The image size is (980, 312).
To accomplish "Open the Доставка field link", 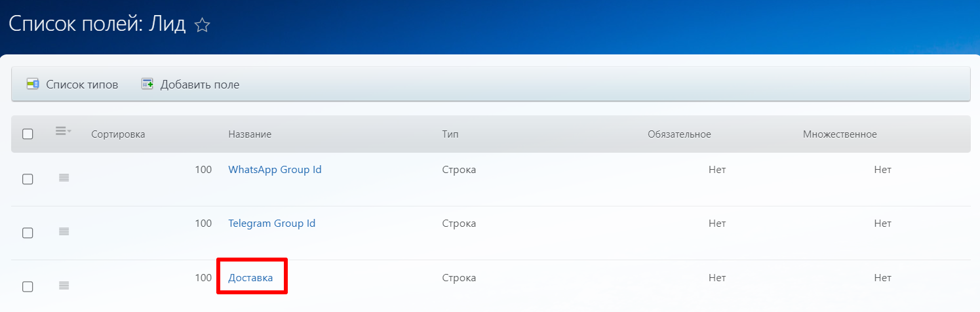I will pos(250,278).
